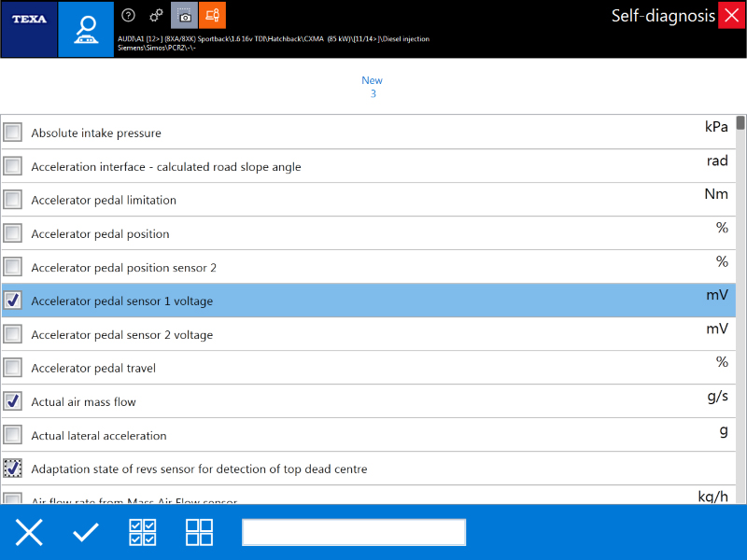Take a screenshot with camera icon

[x=184, y=15]
